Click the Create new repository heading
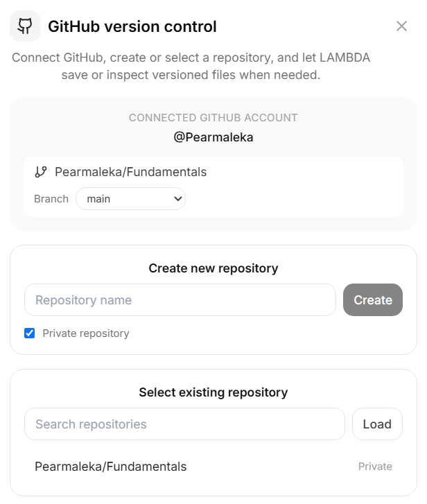 214,268
